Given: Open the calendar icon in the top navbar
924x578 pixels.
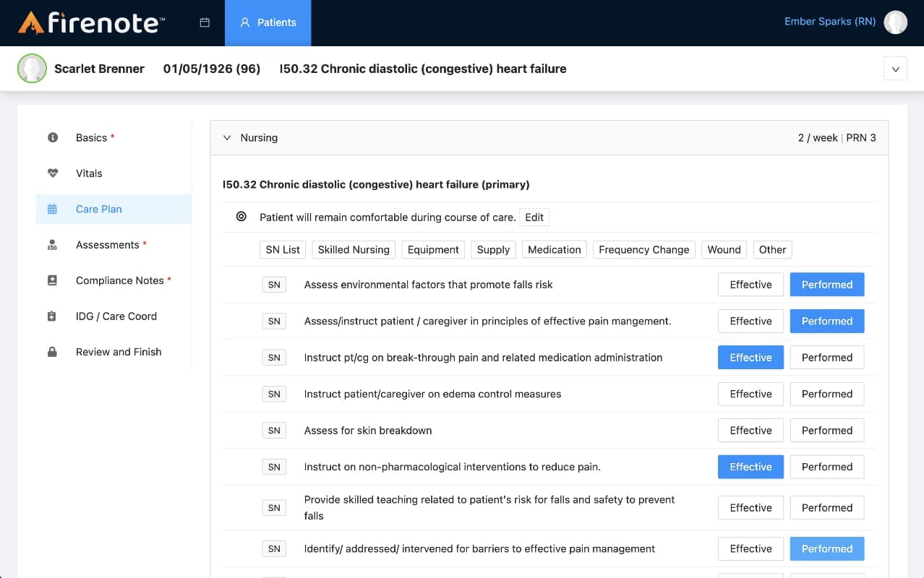Looking at the screenshot, I should pos(204,22).
